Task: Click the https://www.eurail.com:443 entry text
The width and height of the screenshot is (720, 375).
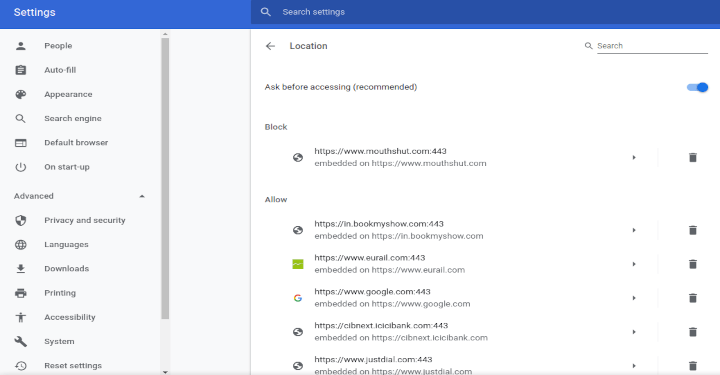Action: [x=370, y=257]
